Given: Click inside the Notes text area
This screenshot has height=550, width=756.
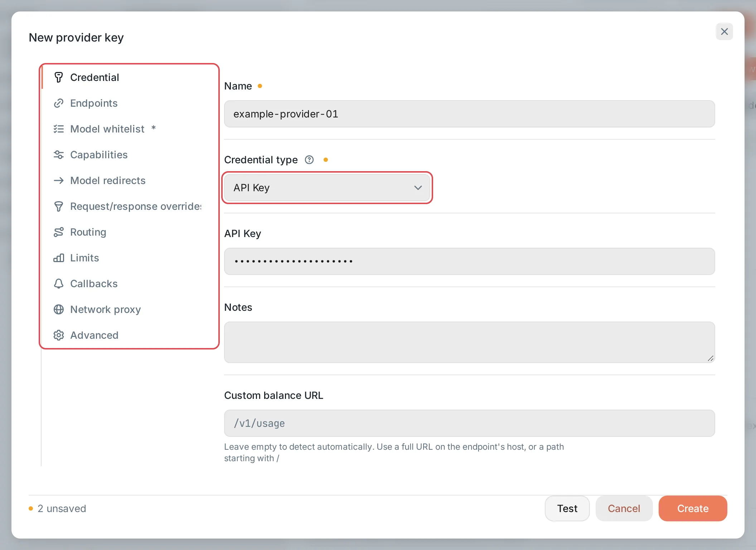Looking at the screenshot, I should pos(470,342).
